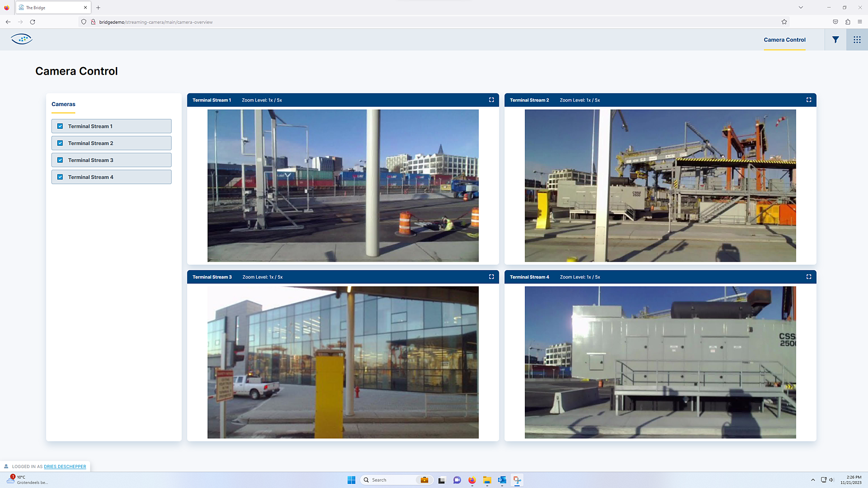Screen dimensions: 868x488
Task: Open the browser tab list chevron
Action: click(x=800, y=7)
